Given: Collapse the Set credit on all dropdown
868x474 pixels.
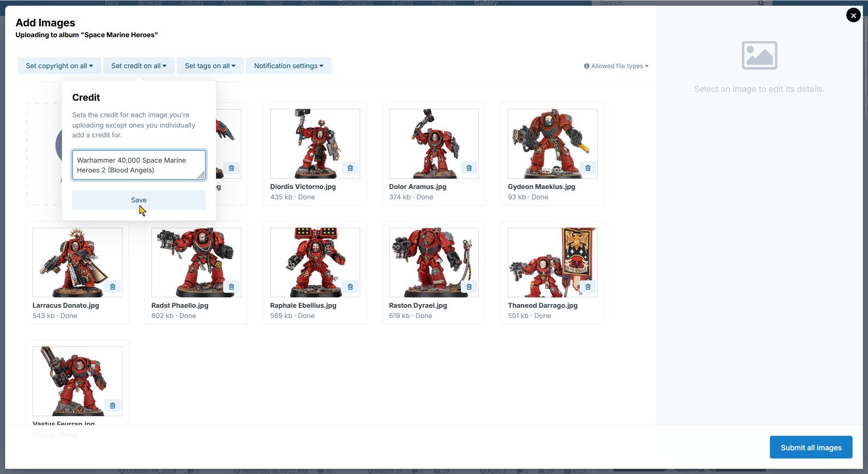Looking at the screenshot, I should (138, 66).
